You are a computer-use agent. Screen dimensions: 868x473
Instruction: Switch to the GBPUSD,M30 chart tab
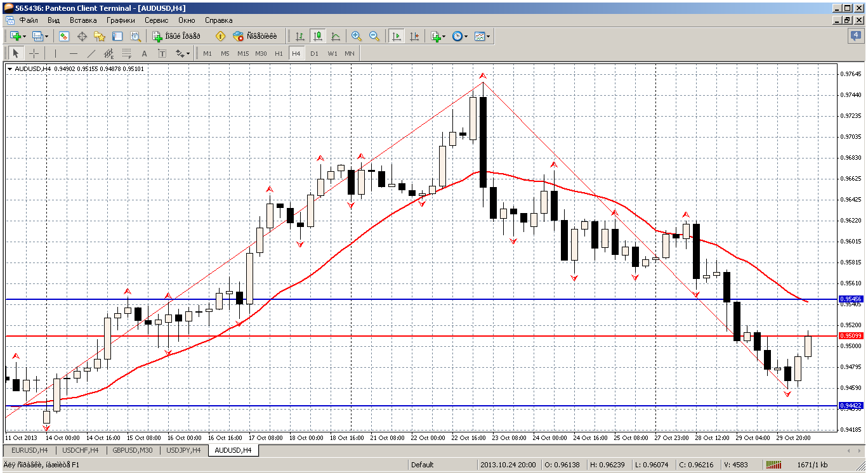(x=133, y=450)
